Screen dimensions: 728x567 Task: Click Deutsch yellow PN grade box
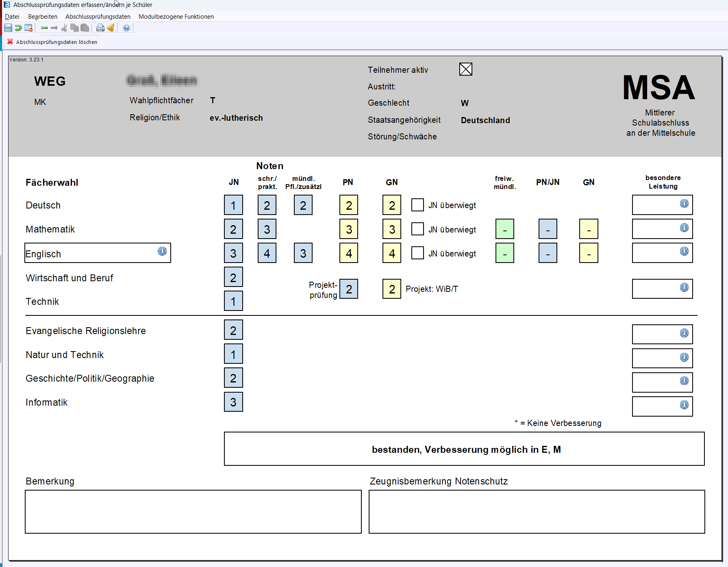(x=349, y=205)
